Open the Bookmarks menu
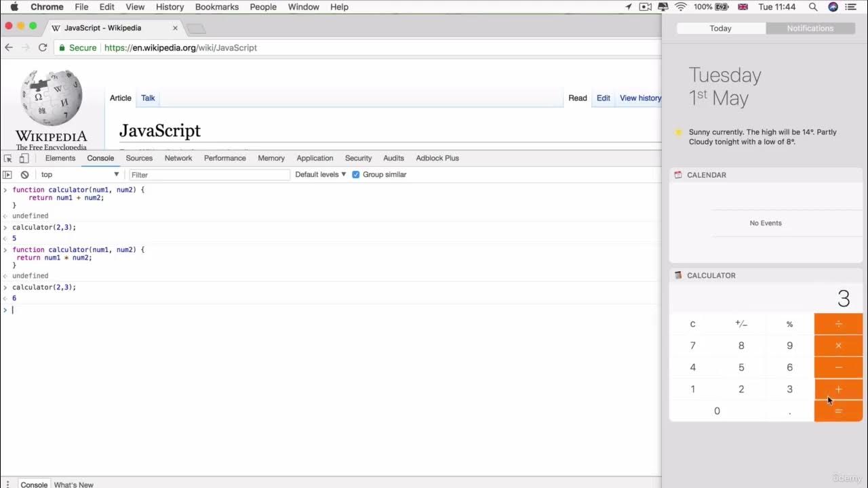The width and height of the screenshot is (868, 488). click(x=217, y=7)
